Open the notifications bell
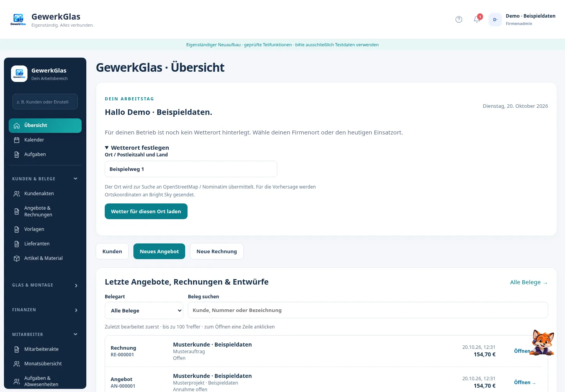The height and width of the screenshot is (392, 565). (x=477, y=19)
